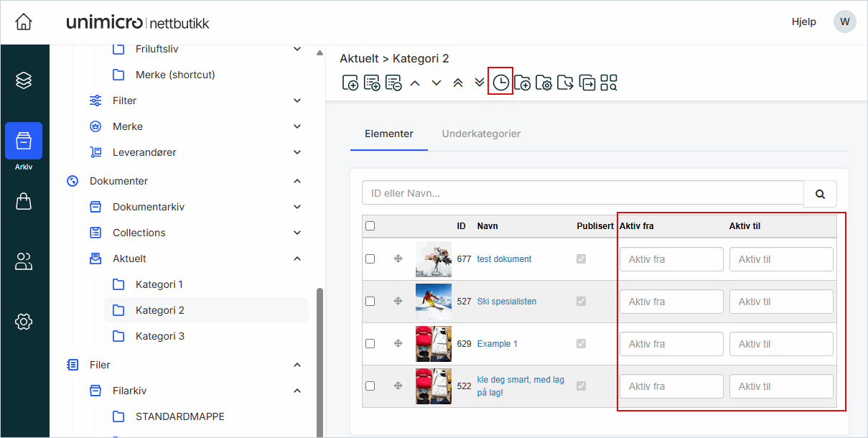Viewport: 868px width, 438px height.
Task: Click the ID eller Navn search field
Action: (x=582, y=193)
